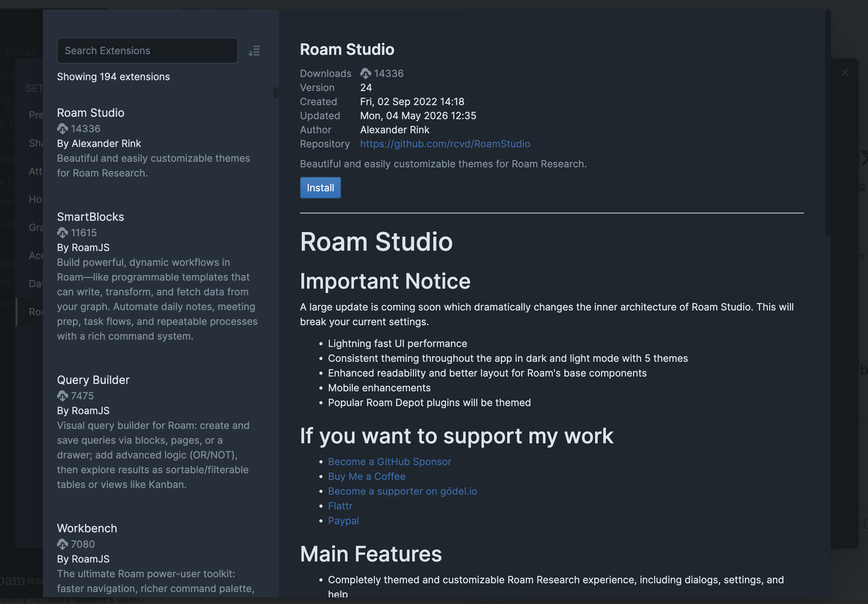Open the Become a GitHub Sponsor link

[x=389, y=462]
